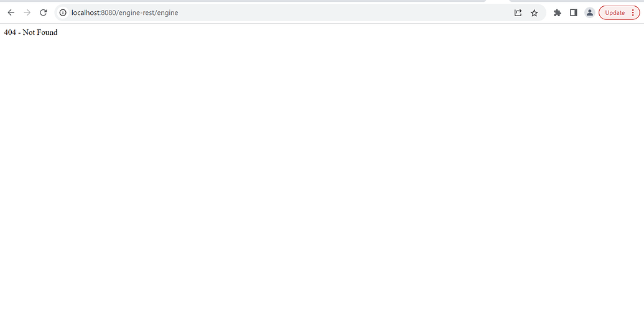Viewport: 644px width, 321px height.
Task: Click 'engine-rest' in the URL path
Action: pos(136,12)
